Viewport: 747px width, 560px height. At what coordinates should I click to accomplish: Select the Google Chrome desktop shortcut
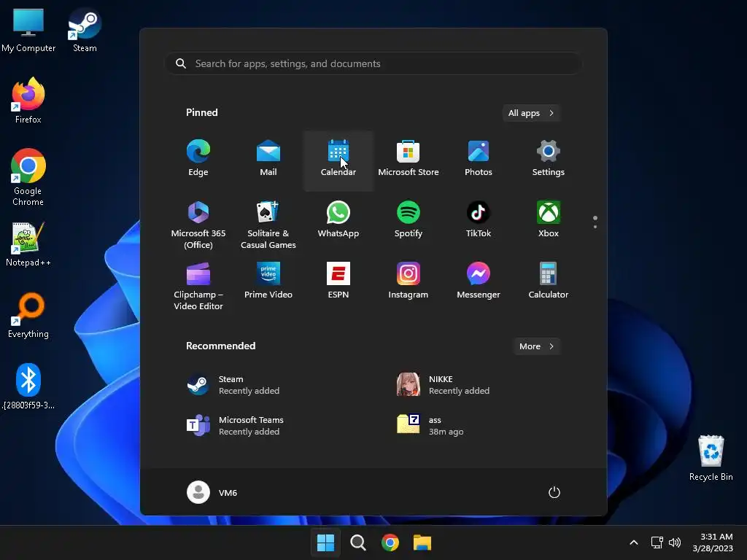click(28, 177)
